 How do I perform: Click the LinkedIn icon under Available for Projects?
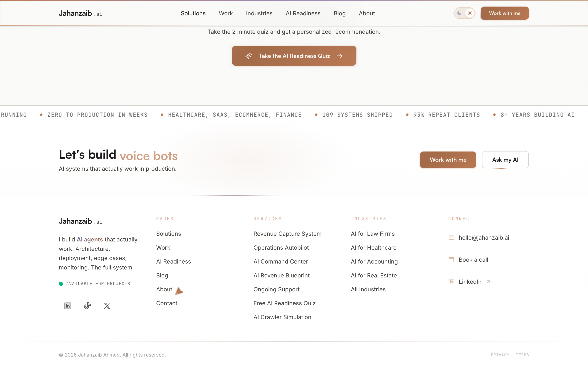[x=68, y=306]
